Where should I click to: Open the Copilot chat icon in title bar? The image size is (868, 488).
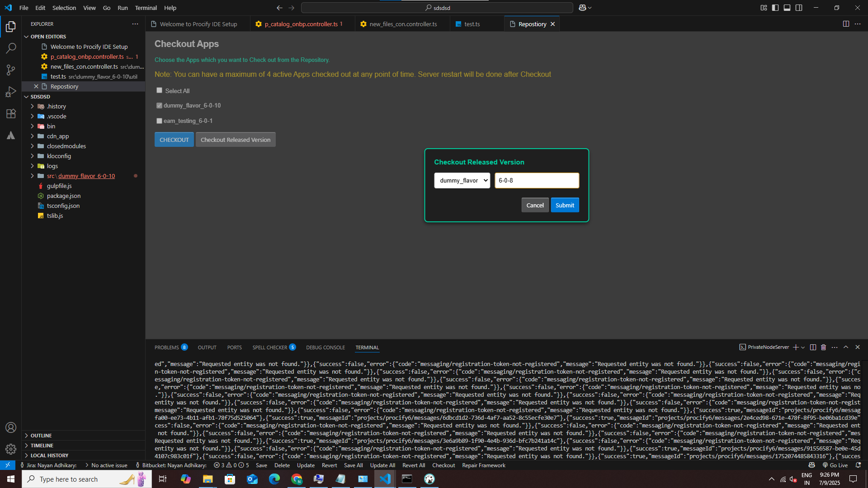pyautogui.click(x=583, y=8)
